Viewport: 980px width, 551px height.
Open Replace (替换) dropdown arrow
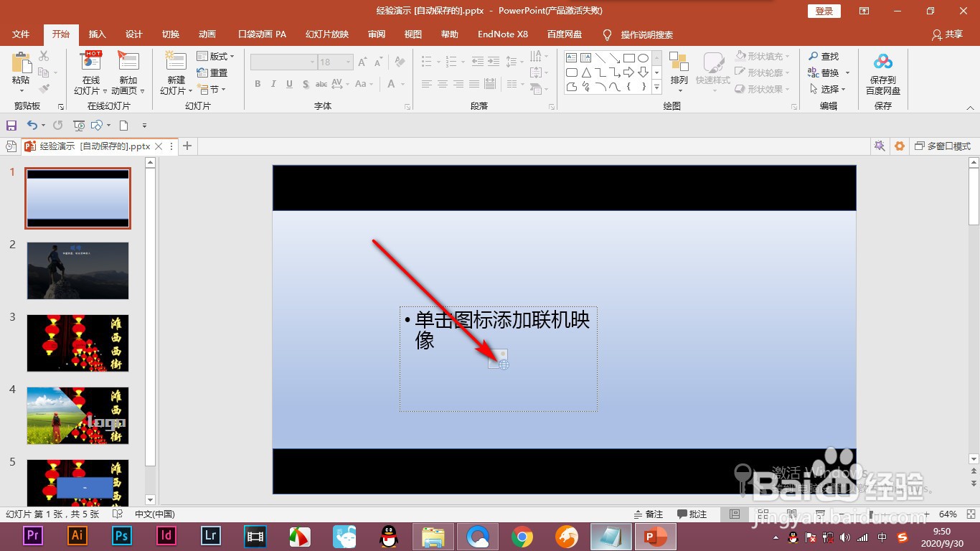pyautogui.click(x=847, y=72)
